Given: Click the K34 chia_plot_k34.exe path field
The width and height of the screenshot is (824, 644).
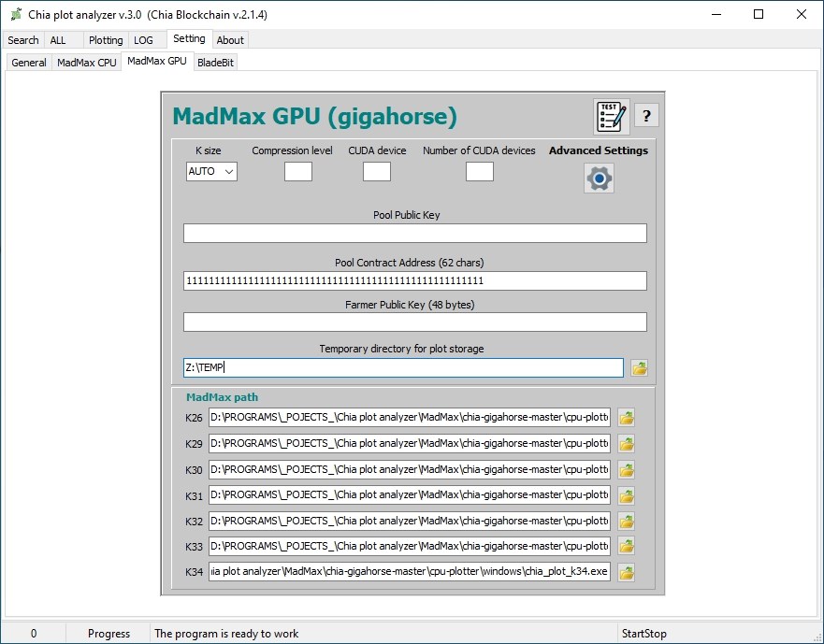Looking at the screenshot, I should click(410, 571).
